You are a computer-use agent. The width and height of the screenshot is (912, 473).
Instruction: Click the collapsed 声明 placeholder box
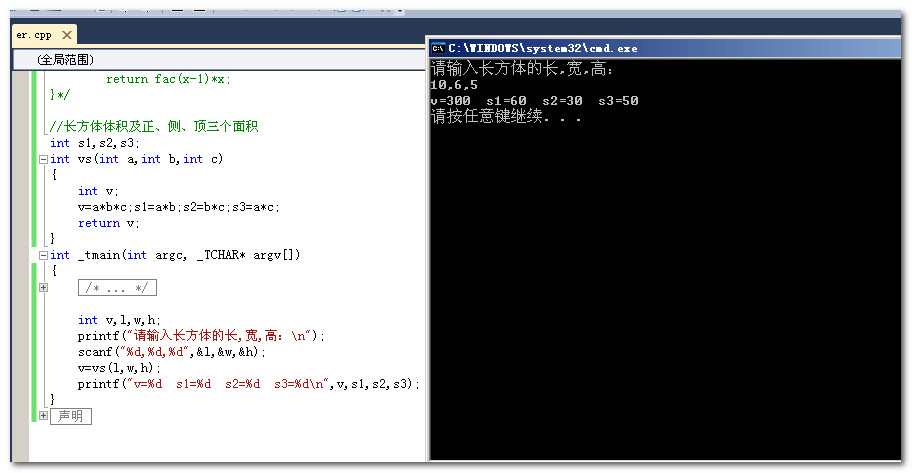click(x=71, y=416)
